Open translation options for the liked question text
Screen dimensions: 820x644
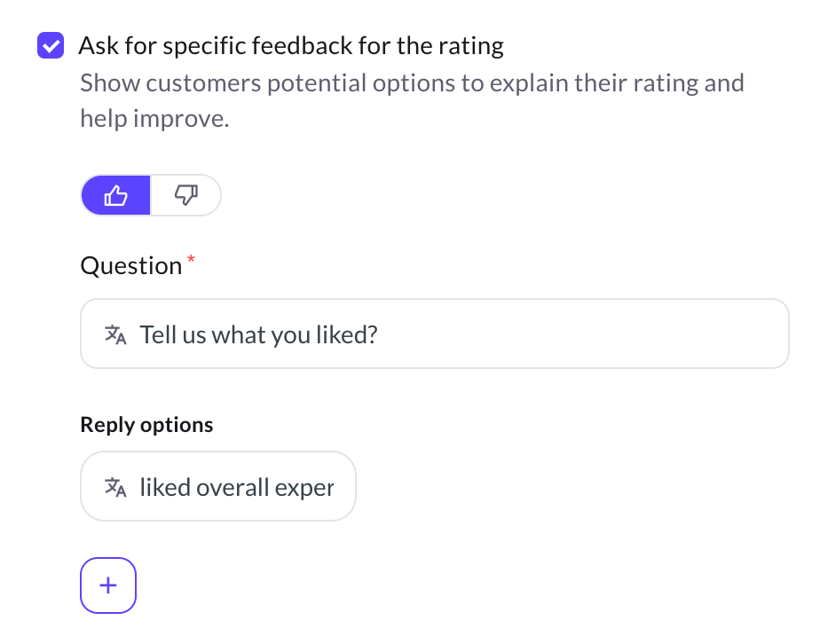coord(114,334)
